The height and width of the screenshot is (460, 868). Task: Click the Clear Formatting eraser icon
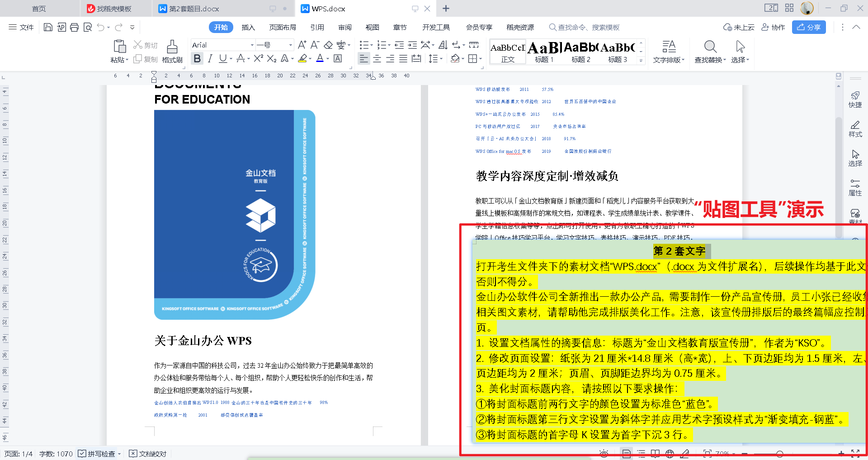tap(328, 45)
